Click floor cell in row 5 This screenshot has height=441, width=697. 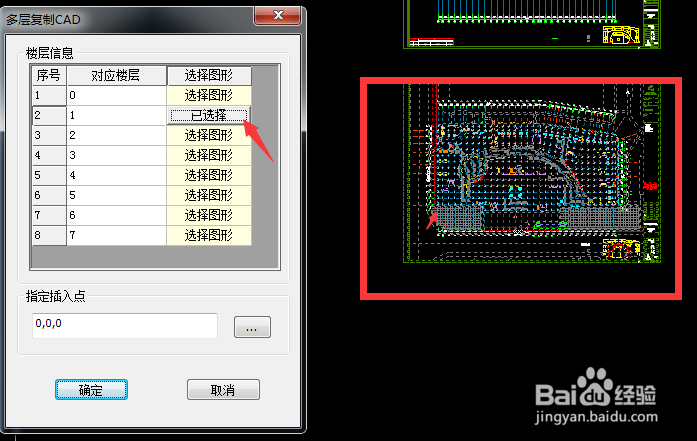pyautogui.click(x=116, y=175)
